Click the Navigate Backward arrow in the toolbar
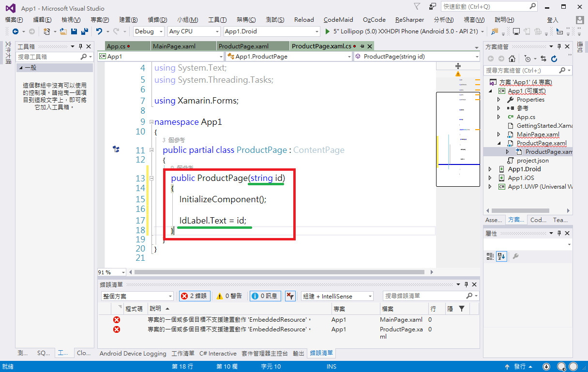This screenshot has width=588, height=372. click(x=15, y=31)
